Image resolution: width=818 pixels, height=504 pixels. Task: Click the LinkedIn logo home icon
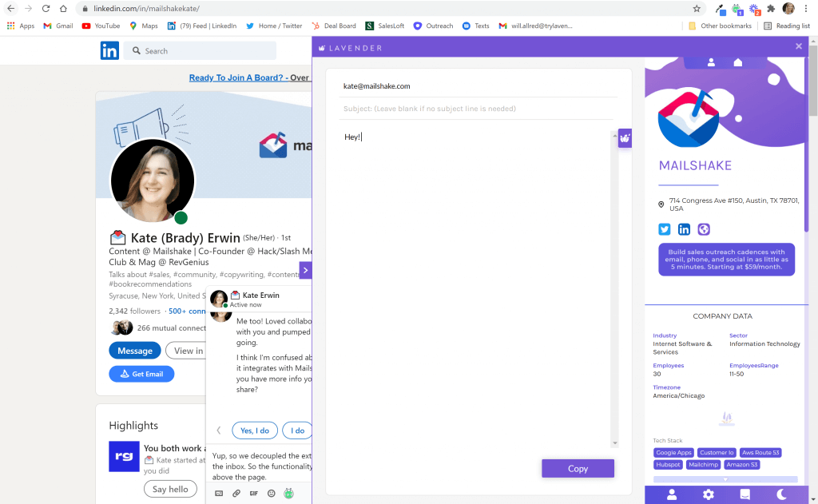pos(109,50)
